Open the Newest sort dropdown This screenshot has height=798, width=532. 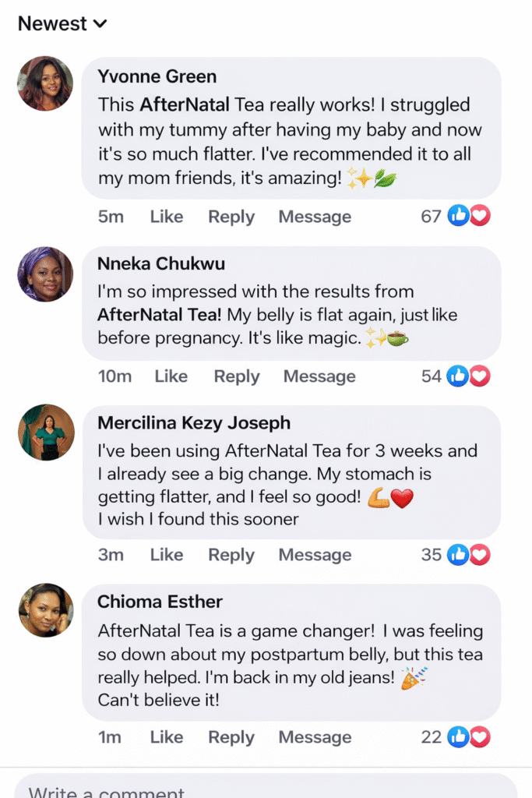pyautogui.click(x=62, y=24)
